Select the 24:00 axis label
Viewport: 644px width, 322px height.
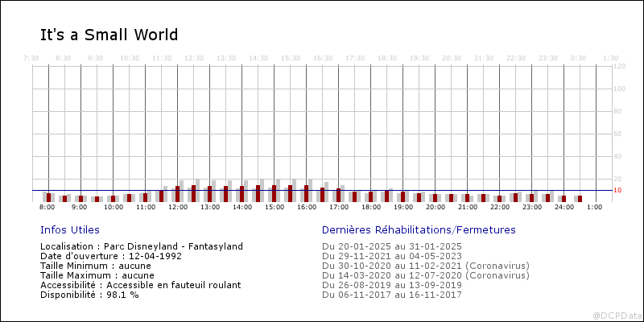(x=563, y=208)
